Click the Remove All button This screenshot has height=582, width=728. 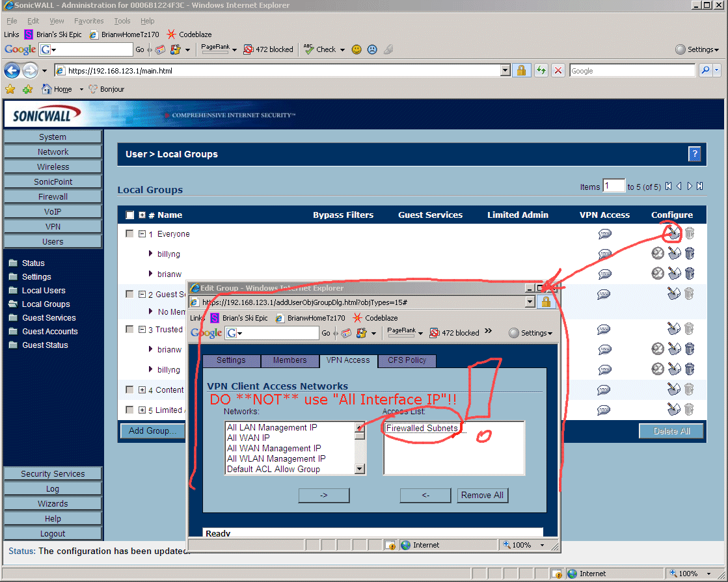click(482, 496)
